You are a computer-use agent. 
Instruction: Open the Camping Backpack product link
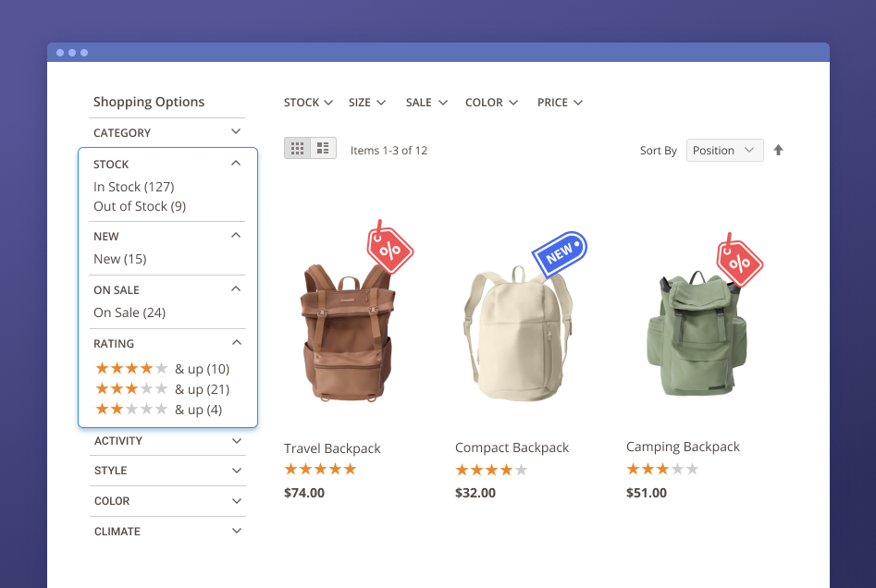click(x=683, y=447)
